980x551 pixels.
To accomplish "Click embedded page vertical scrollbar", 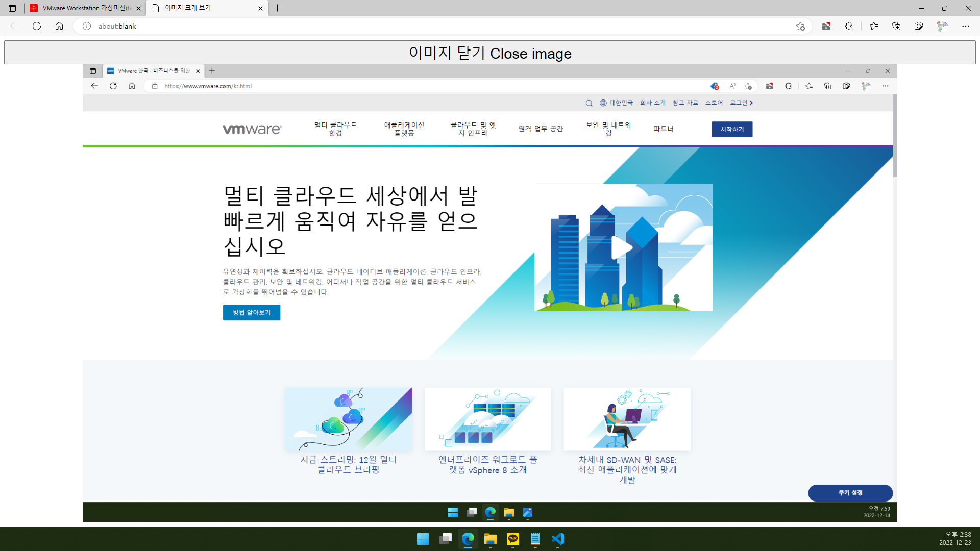I will point(895,136).
